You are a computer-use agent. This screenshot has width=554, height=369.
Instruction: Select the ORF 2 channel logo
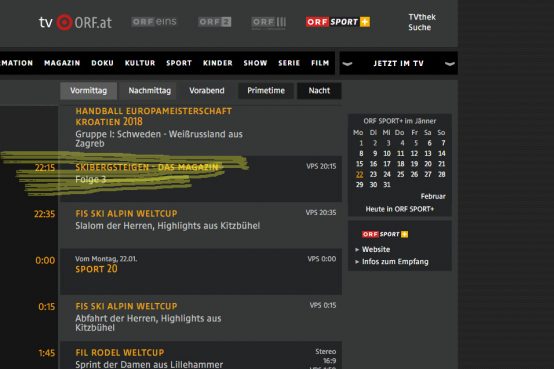coord(214,22)
